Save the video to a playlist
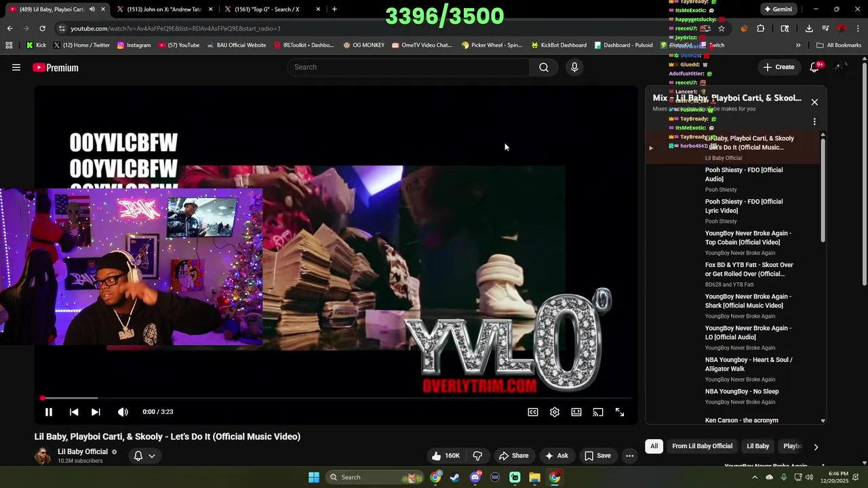868x488 pixels. click(x=597, y=455)
